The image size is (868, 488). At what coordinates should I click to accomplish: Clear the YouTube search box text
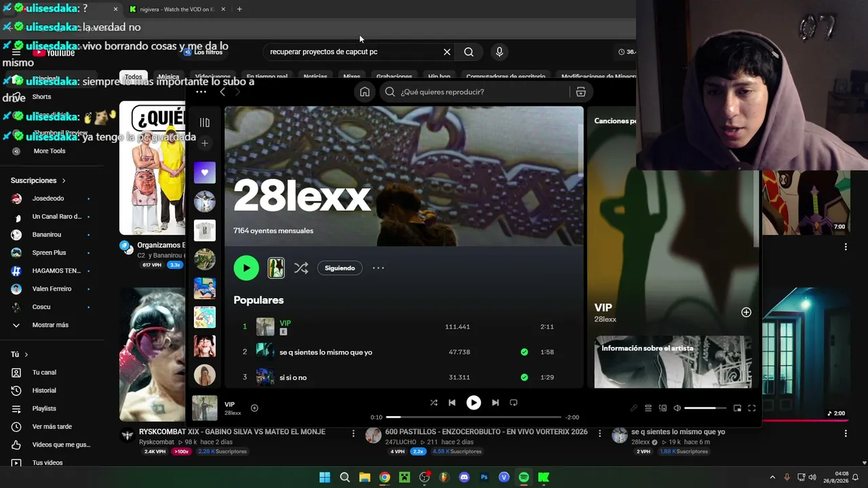pyautogui.click(x=447, y=52)
